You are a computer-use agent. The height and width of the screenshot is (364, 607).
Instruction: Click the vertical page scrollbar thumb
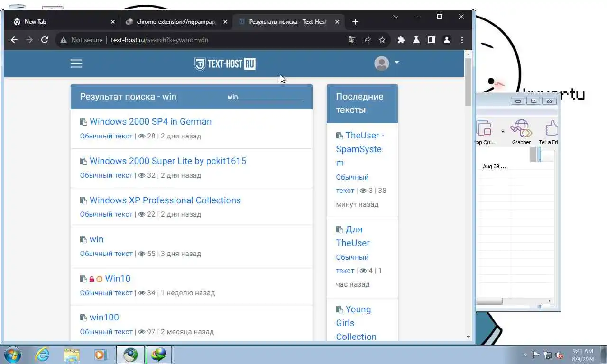pos(468,82)
